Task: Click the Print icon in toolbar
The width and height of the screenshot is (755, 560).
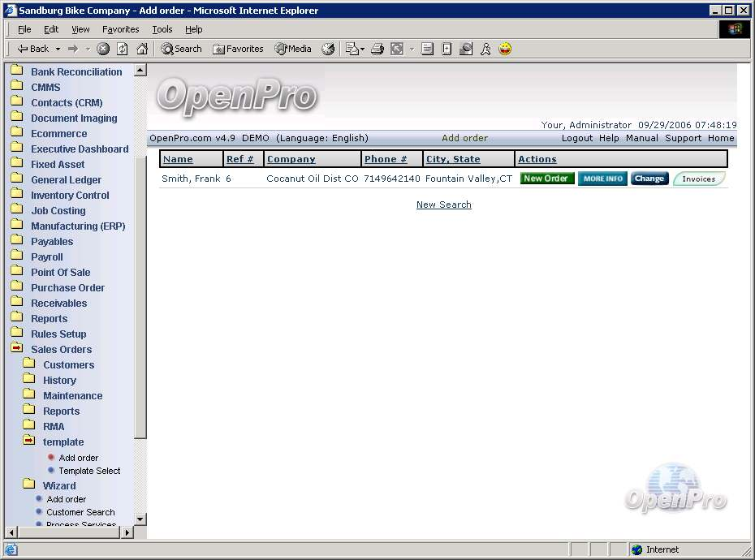Action: 377,49
